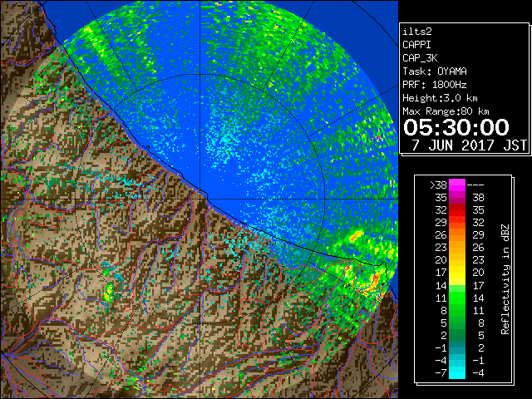Click the Reflectivity in dBZ axis label
This screenshot has height=399, width=532.
tap(505, 279)
